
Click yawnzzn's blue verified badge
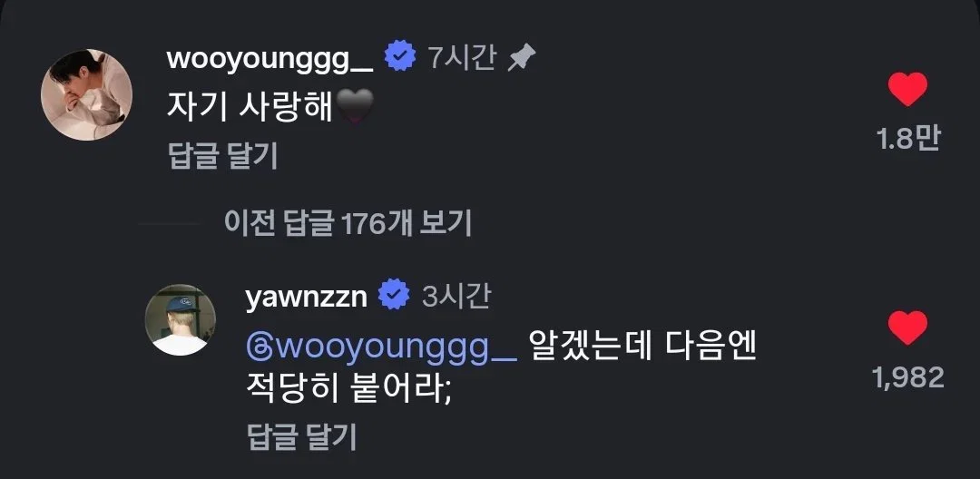coord(395,296)
